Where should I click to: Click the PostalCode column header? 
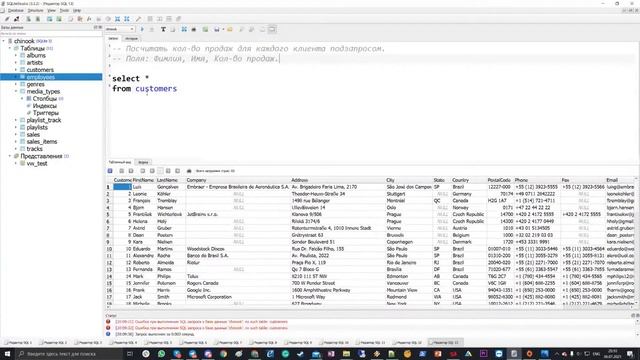pyautogui.click(x=500, y=180)
